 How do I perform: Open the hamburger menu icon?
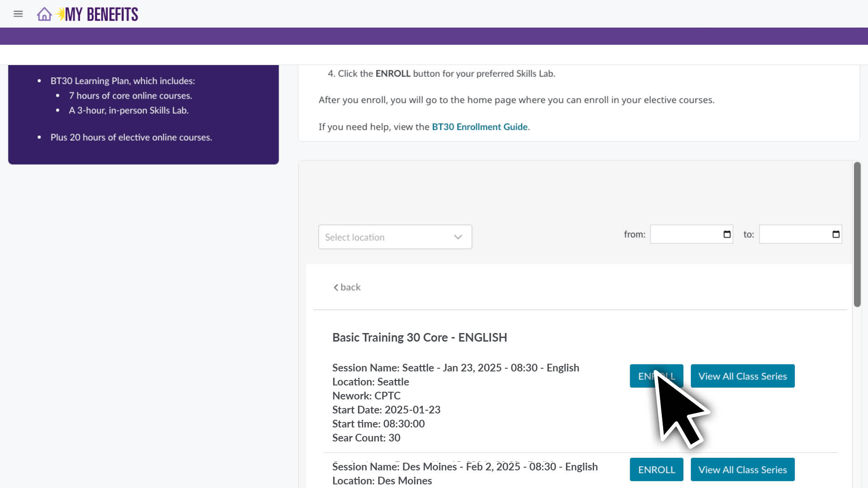pyautogui.click(x=18, y=14)
